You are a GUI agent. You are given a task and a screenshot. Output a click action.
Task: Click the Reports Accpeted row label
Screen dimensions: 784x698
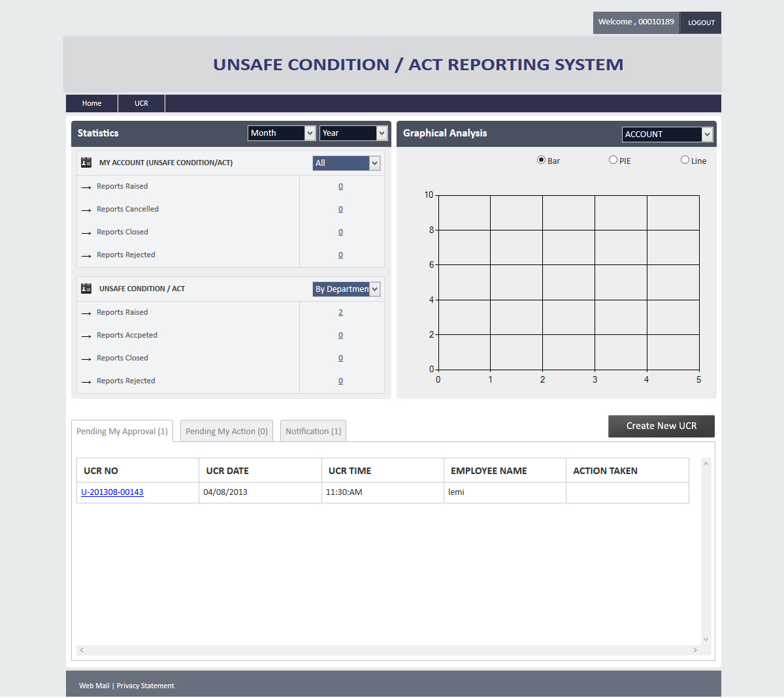coord(127,336)
